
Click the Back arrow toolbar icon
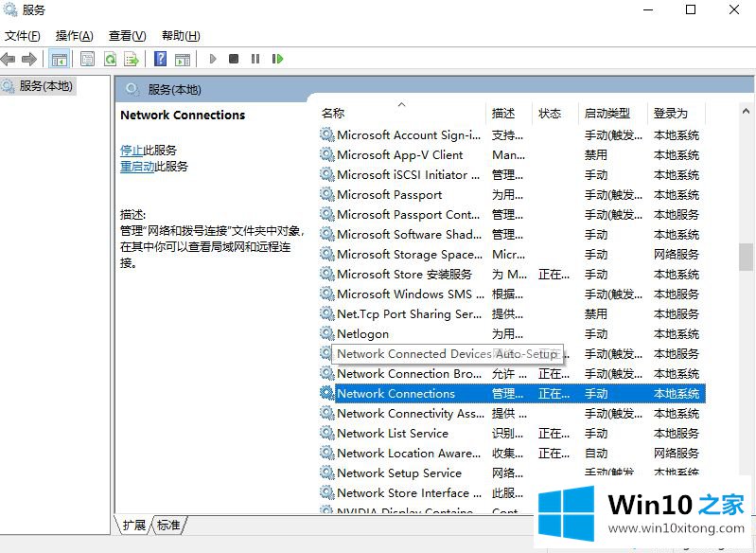pyautogui.click(x=9, y=59)
